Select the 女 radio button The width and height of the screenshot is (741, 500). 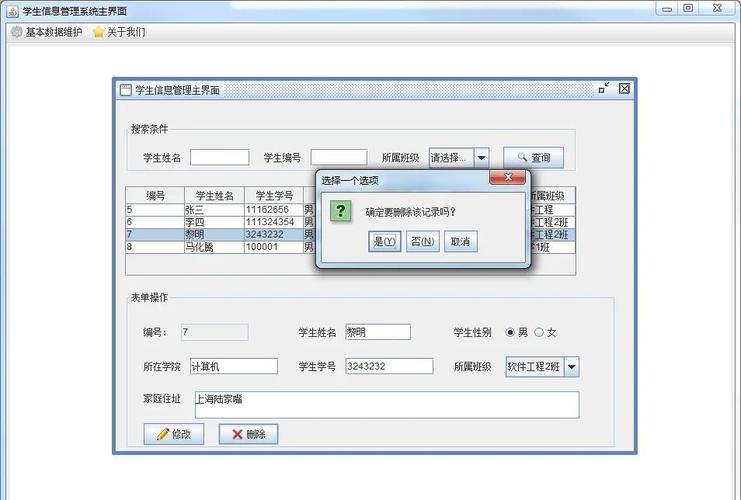pos(539,332)
